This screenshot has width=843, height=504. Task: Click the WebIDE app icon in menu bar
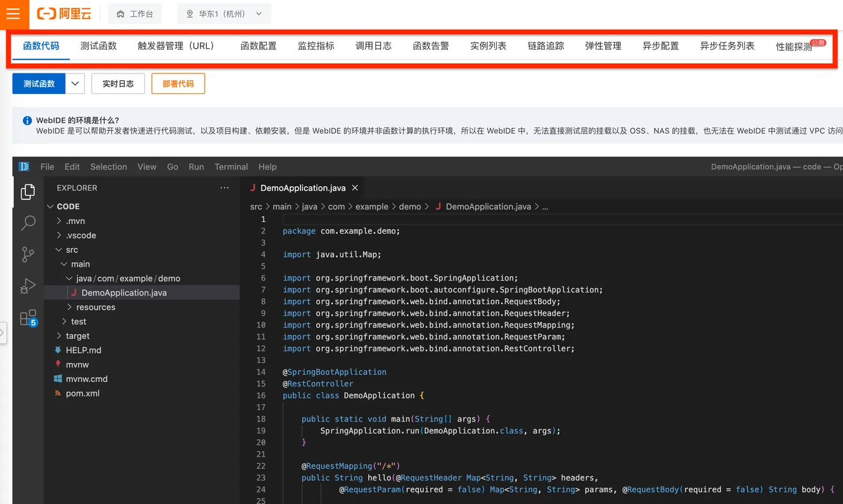tap(24, 167)
